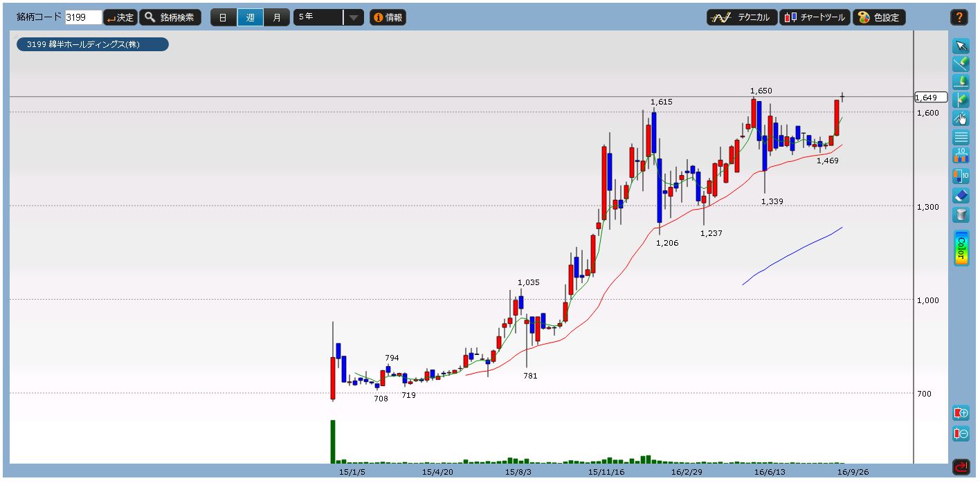Zoom out the candlestick chart
The width and height of the screenshot is (980, 483).
[961, 434]
